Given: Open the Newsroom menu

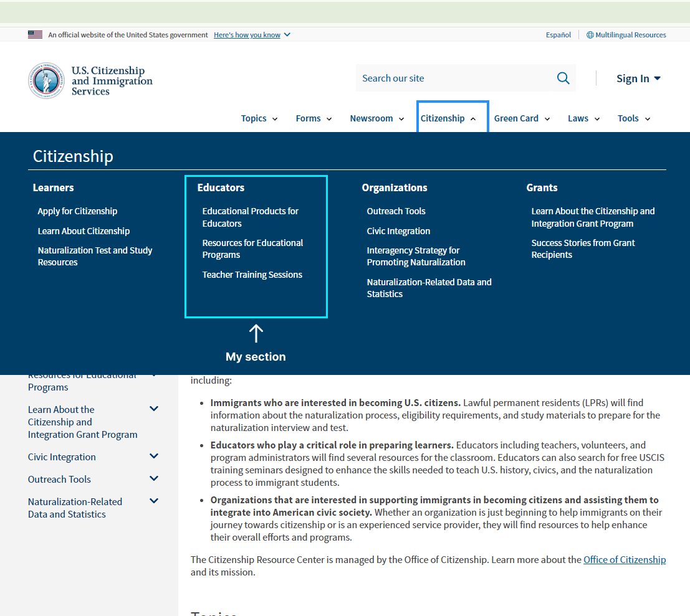Looking at the screenshot, I should pos(377,118).
